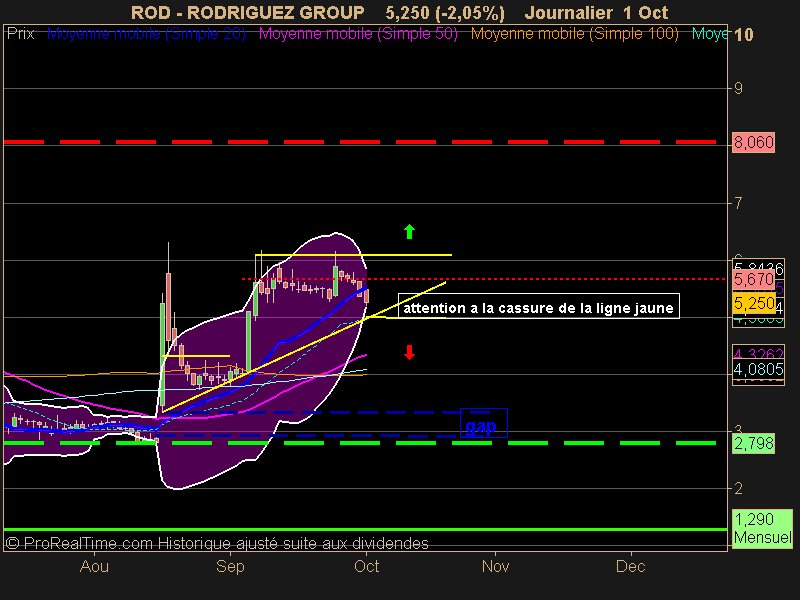
Task: Select the 'Moyenne mobile (Simple 50)' legend
Action: [x=358, y=34]
